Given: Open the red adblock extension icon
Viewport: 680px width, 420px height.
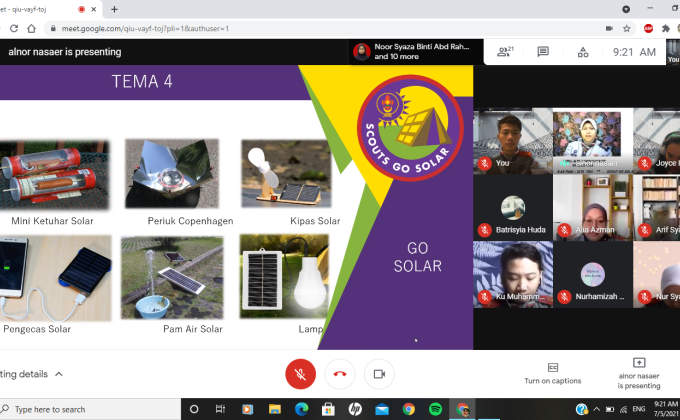Looking at the screenshot, I should (648, 29).
